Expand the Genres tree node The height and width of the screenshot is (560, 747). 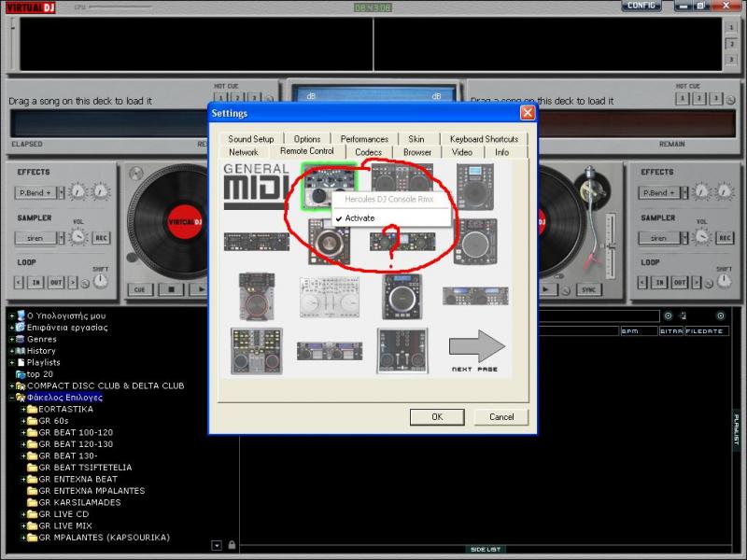pos(11,340)
